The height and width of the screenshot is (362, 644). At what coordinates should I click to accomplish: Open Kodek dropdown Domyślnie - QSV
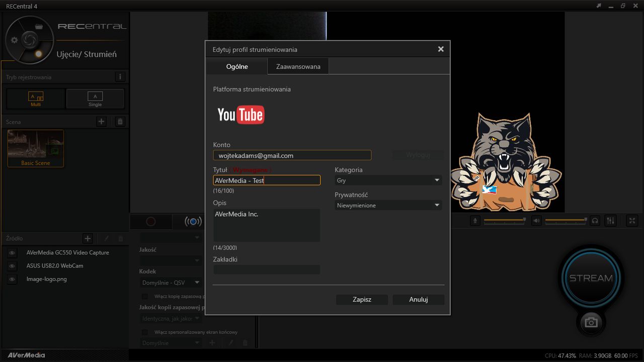[x=171, y=283]
